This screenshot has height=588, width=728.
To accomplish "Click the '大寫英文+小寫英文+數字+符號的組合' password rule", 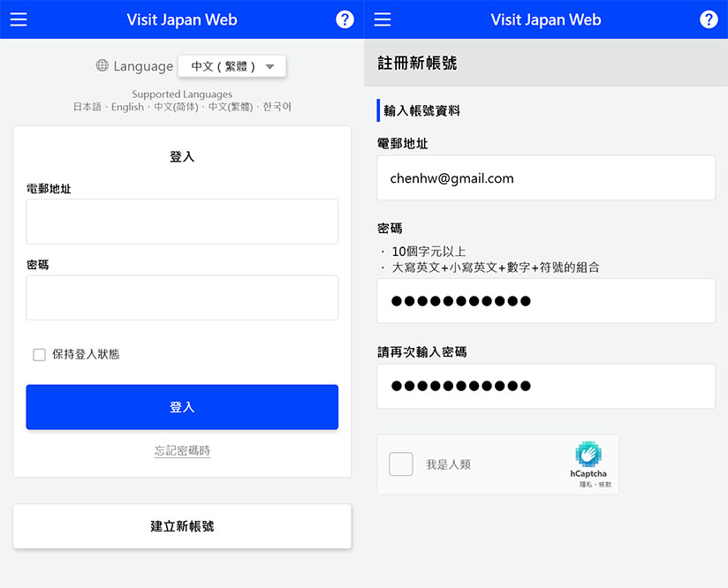I will [496, 268].
